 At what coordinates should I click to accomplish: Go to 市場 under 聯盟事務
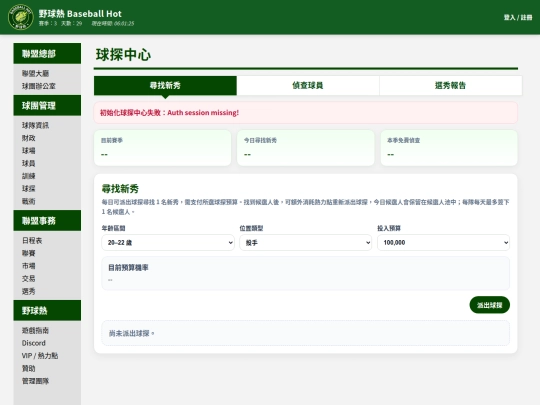(29, 266)
